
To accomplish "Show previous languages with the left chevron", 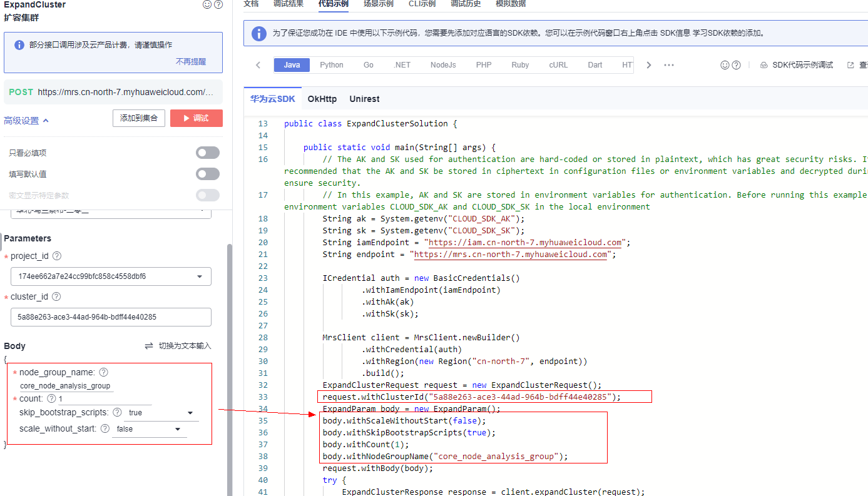I will [x=258, y=65].
